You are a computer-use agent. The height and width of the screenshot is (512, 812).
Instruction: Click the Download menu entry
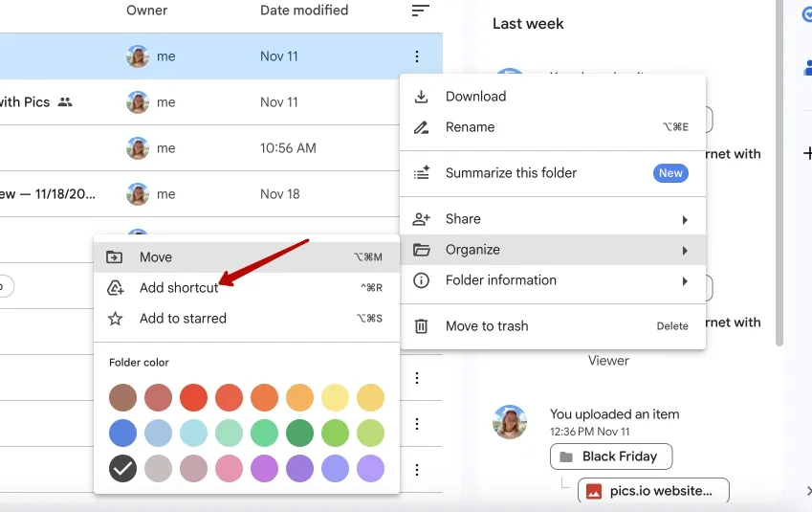pos(553,97)
